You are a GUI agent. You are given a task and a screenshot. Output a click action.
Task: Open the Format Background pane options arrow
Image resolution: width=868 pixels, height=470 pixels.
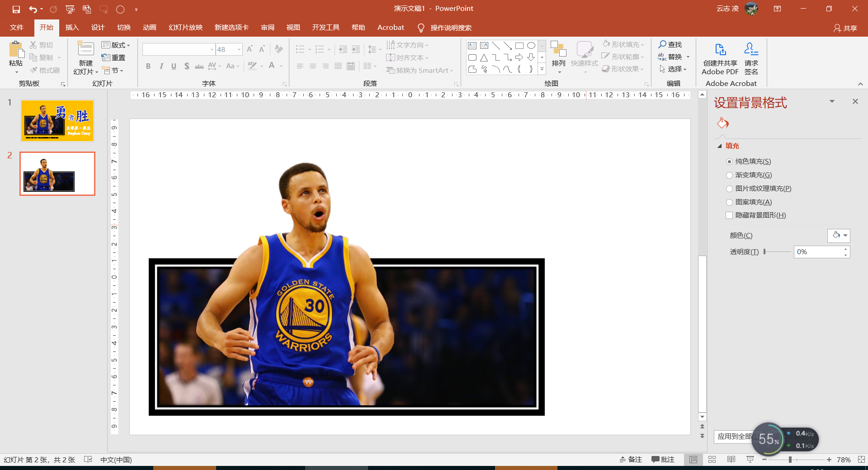tap(832, 101)
